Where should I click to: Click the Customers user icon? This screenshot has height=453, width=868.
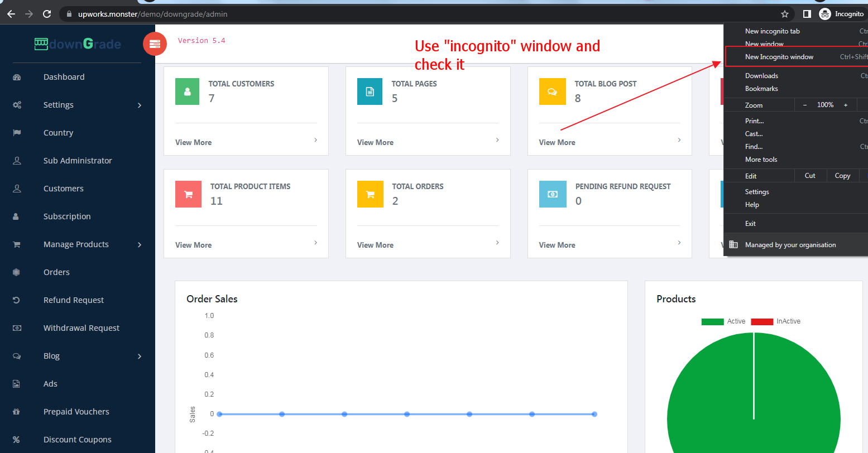17,189
